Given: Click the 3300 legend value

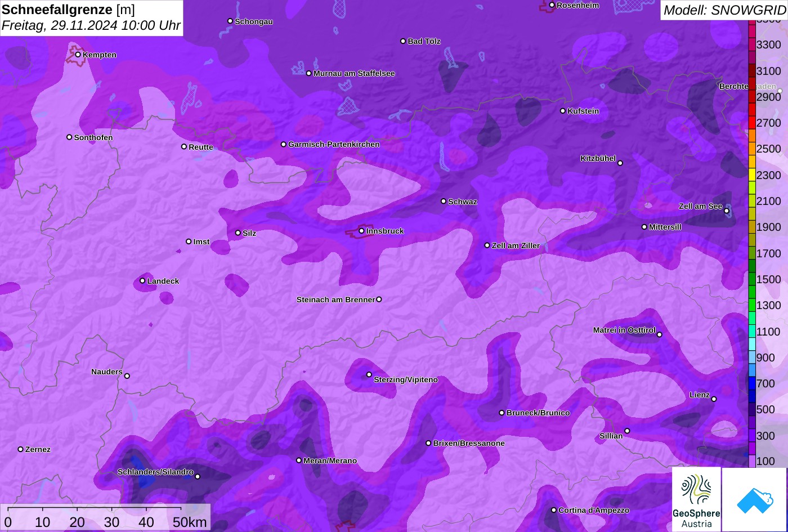Looking at the screenshot, I should (x=768, y=44).
